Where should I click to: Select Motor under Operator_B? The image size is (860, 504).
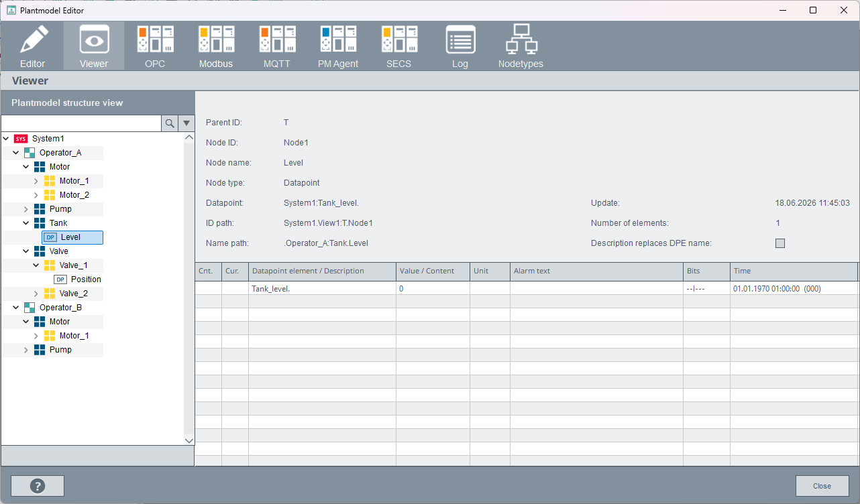pos(60,322)
